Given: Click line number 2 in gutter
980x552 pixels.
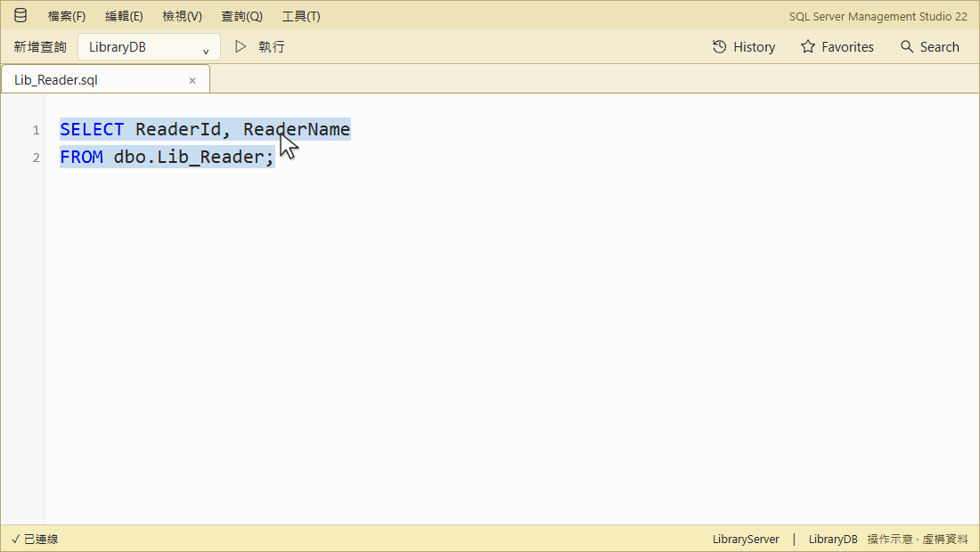Looking at the screenshot, I should tap(37, 158).
